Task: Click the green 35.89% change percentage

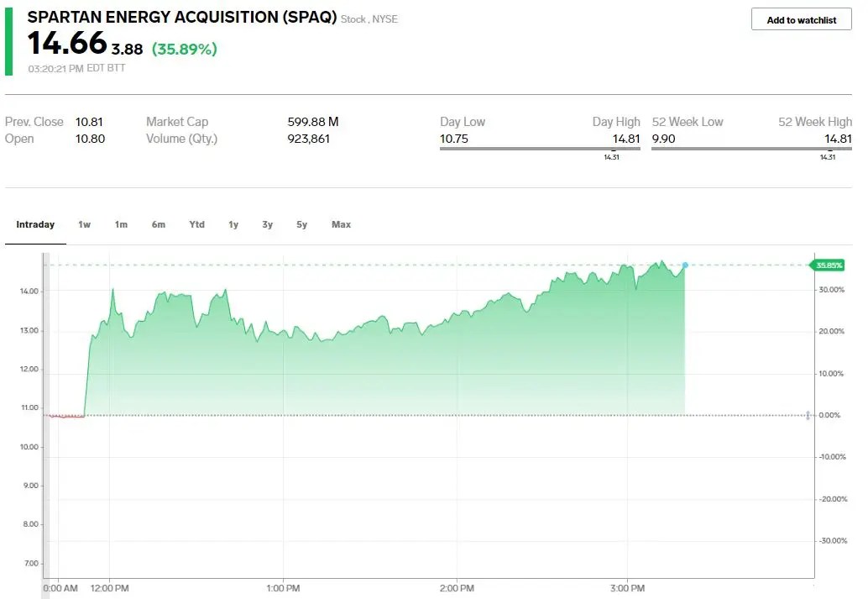Action: click(x=185, y=49)
